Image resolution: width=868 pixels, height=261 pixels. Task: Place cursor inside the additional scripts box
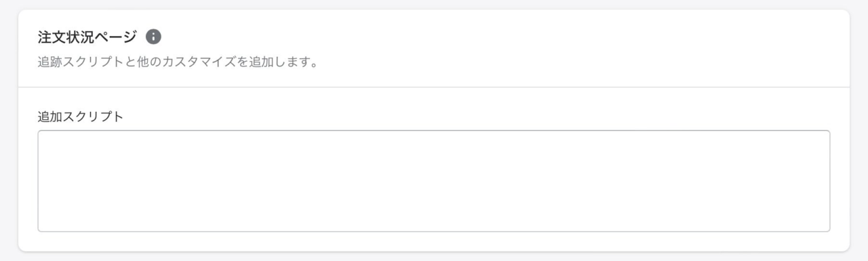(434, 181)
